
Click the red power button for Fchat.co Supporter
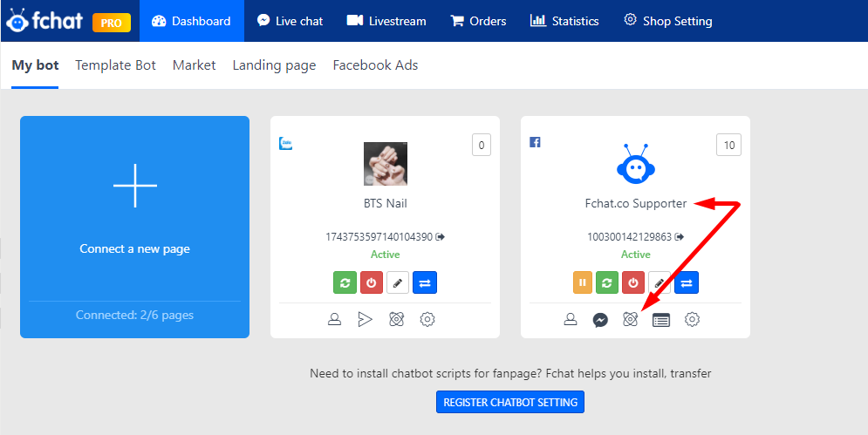point(633,282)
